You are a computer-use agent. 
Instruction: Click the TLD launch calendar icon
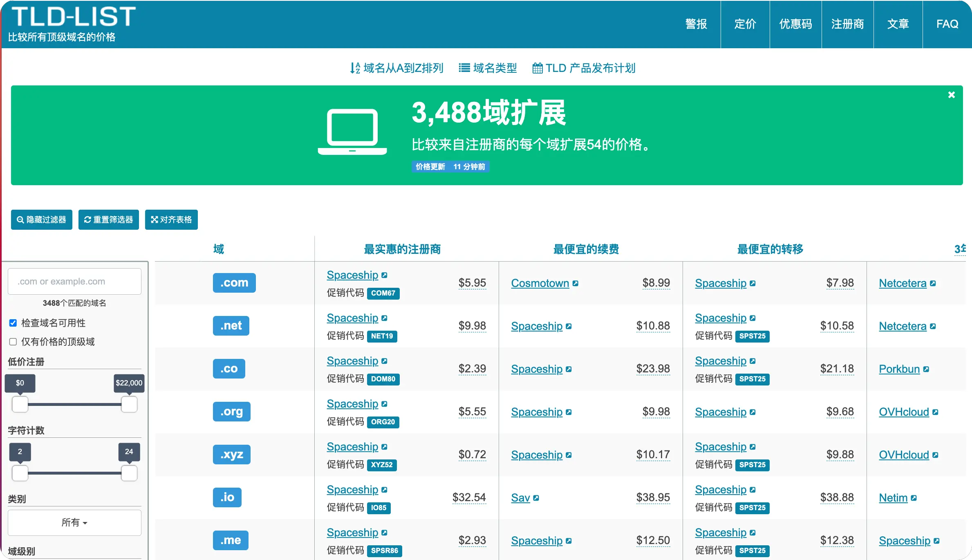click(538, 68)
